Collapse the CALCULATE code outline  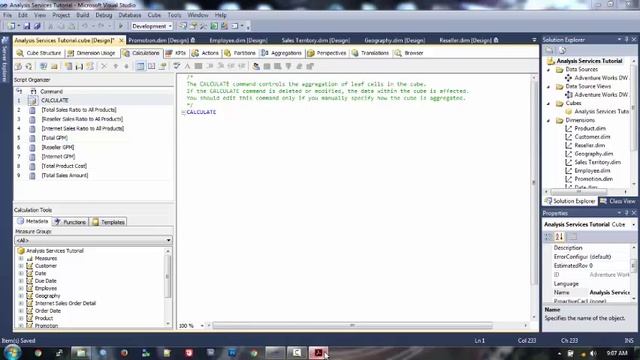(183, 112)
